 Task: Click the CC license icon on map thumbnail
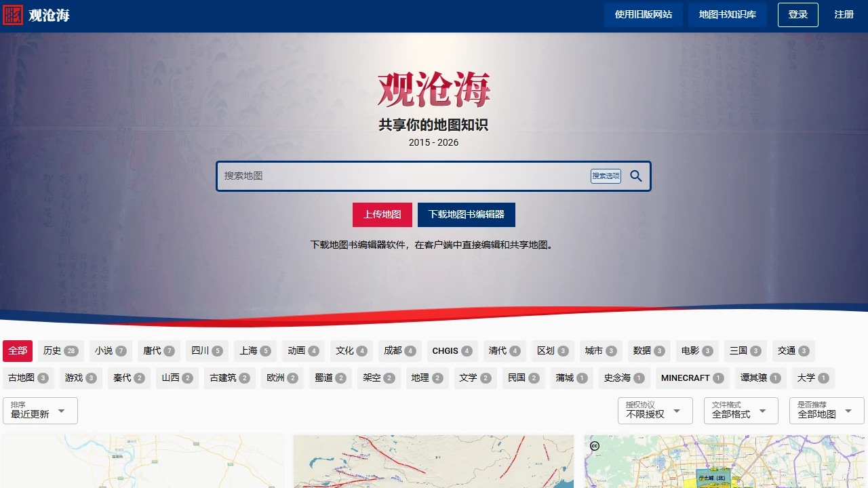point(595,445)
